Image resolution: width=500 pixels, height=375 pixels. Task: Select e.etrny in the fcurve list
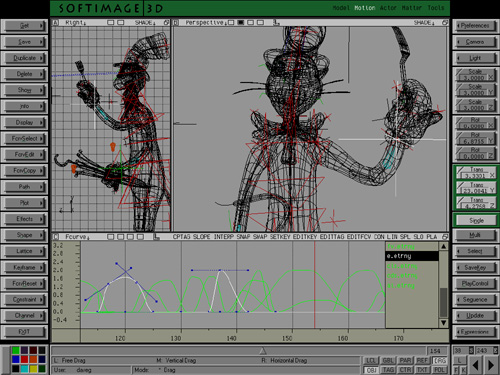click(x=412, y=256)
